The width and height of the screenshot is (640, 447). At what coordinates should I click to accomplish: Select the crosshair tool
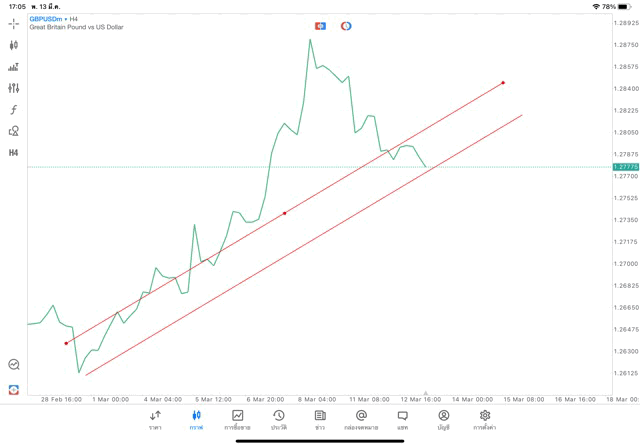(14, 23)
